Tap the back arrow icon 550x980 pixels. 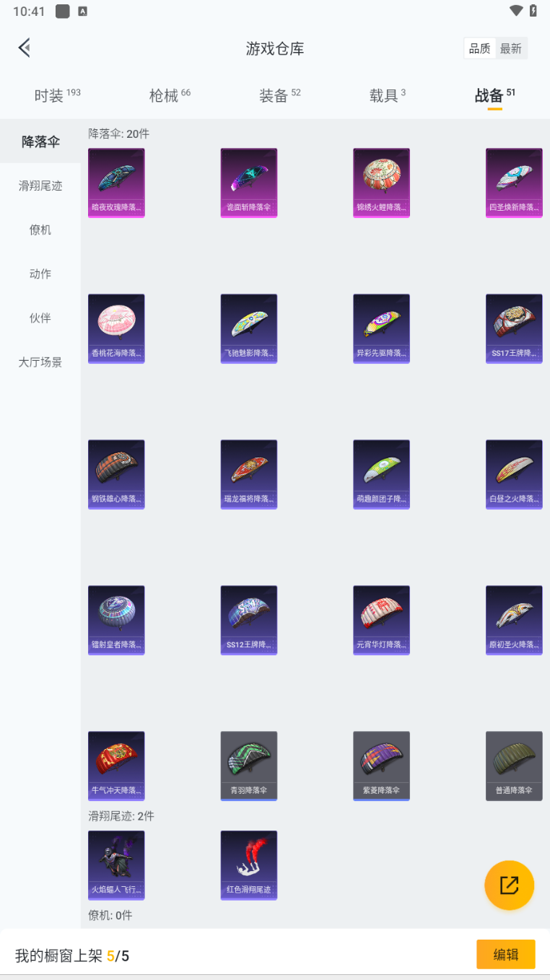(25, 48)
